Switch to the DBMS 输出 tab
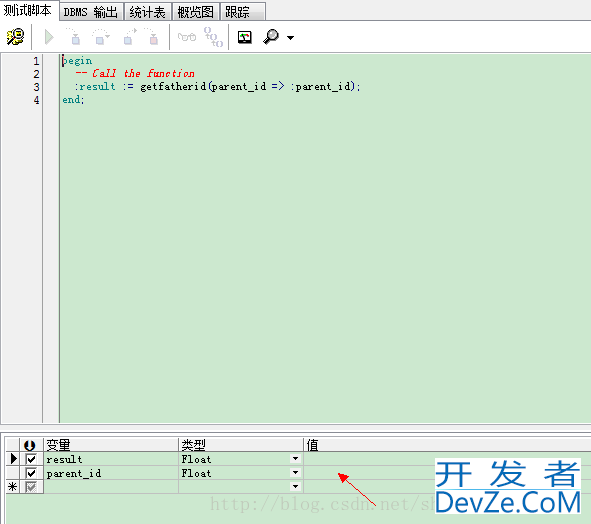591x524 pixels. (x=92, y=12)
